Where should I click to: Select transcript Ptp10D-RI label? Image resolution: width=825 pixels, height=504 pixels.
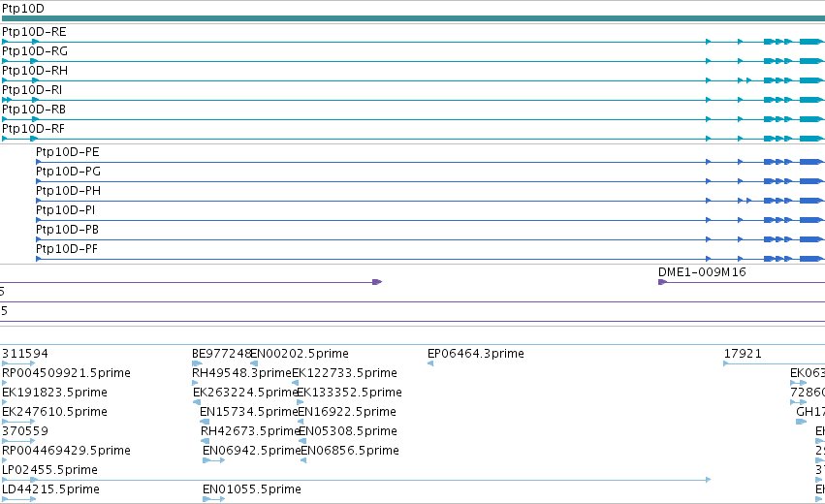(x=32, y=90)
